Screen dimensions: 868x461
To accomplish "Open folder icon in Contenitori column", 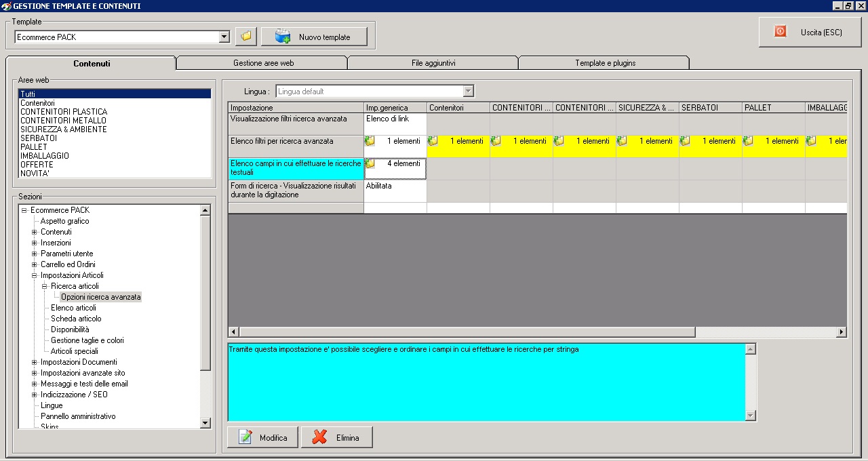I will [x=433, y=141].
